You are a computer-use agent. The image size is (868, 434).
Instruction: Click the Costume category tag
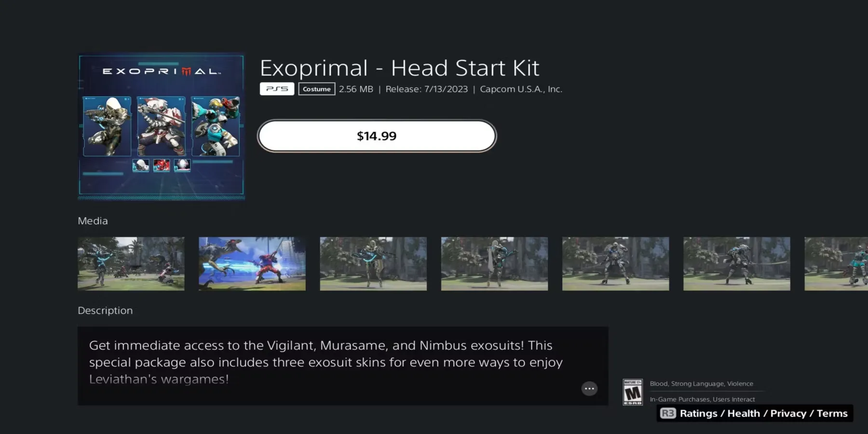317,89
